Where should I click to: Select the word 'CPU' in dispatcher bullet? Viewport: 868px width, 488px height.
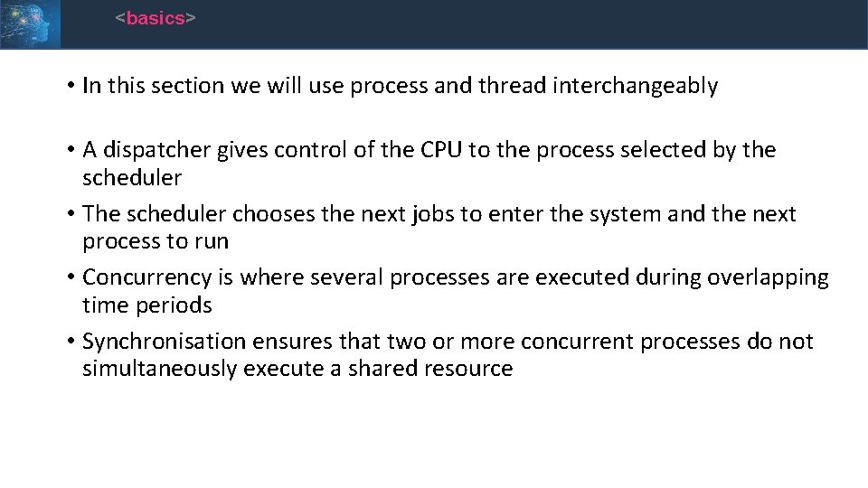click(440, 149)
